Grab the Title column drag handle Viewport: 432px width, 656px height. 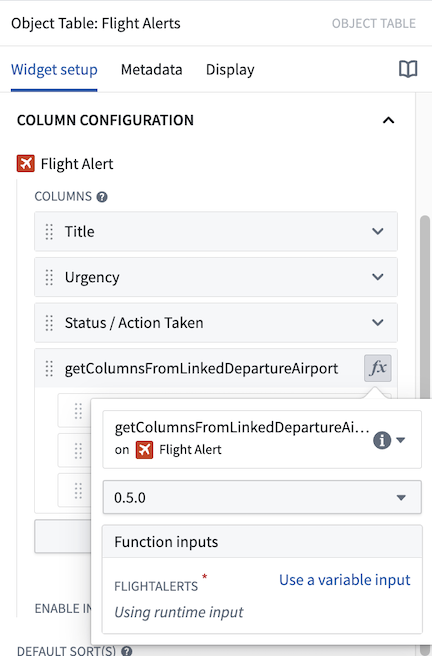point(49,231)
